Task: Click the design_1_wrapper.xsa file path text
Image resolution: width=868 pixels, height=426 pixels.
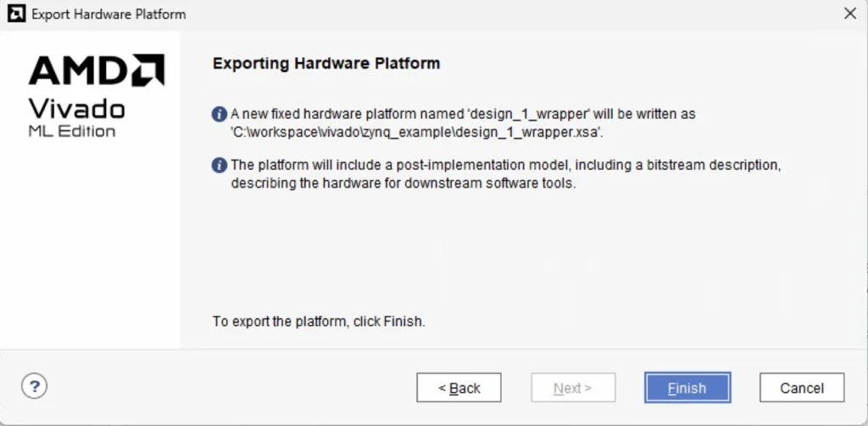Action: pyautogui.click(x=416, y=132)
